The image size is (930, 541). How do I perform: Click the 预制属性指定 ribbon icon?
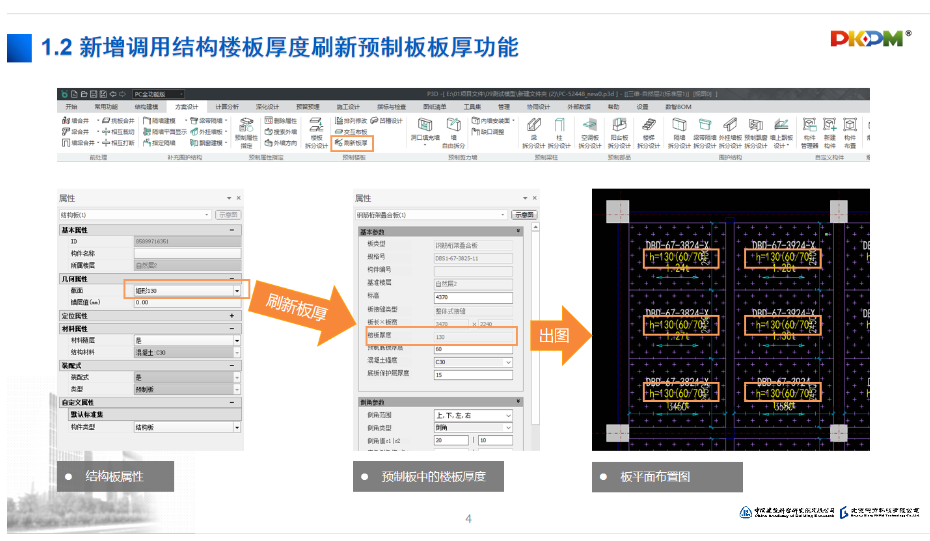tap(246, 132)
